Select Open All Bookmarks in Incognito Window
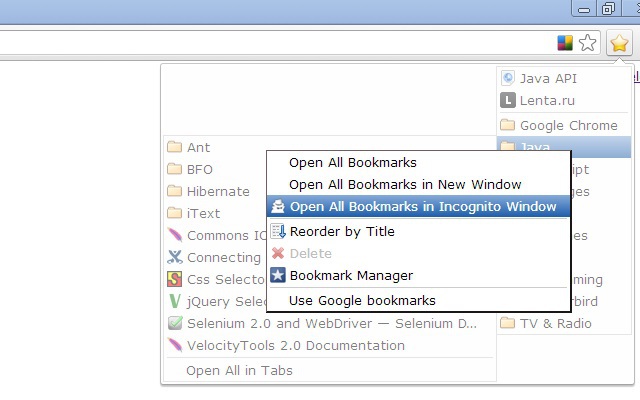 (422, 207)
